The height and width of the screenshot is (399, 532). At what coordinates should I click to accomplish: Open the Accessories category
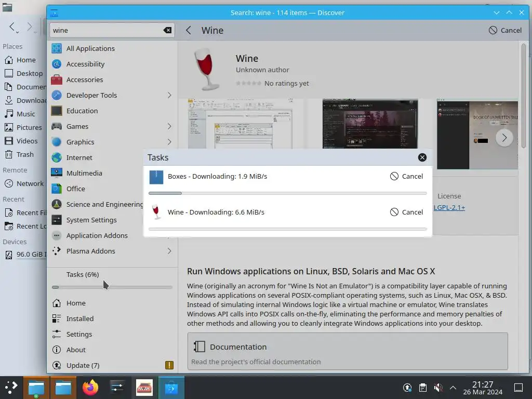point(112,79)
